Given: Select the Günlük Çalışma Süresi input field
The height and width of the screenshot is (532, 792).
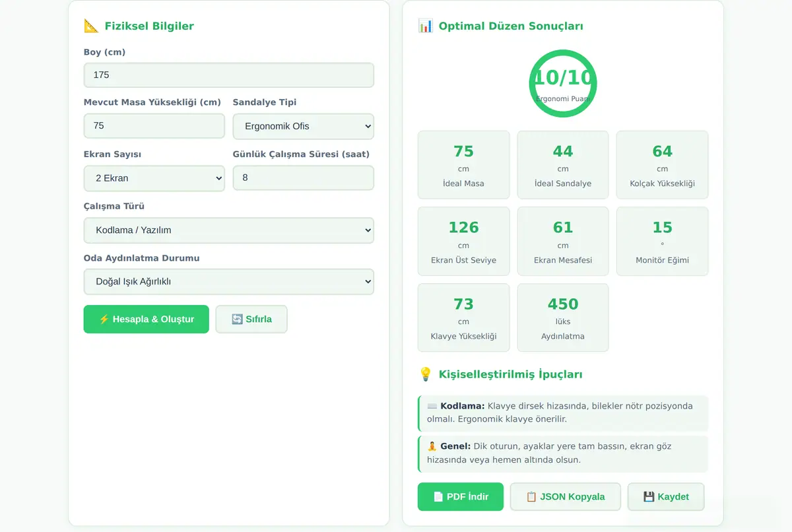Looking at the screenshot, I should coord(304,178).
